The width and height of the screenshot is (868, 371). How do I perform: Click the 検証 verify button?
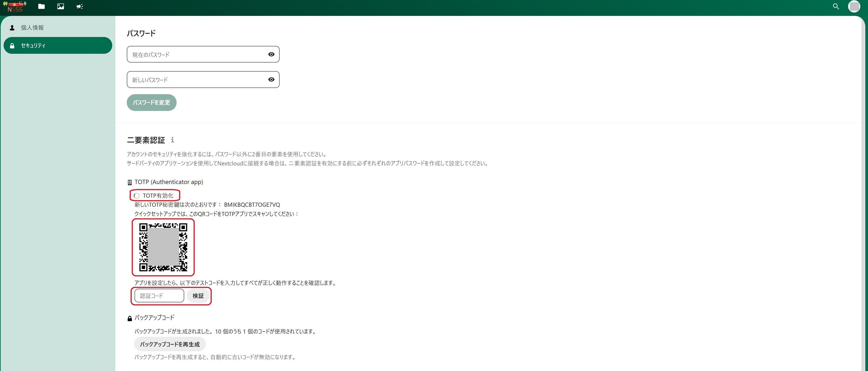[198, 296]
